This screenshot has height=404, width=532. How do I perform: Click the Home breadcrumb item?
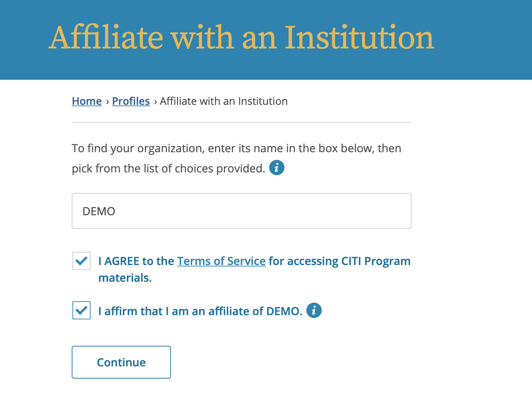click(87, 101)
